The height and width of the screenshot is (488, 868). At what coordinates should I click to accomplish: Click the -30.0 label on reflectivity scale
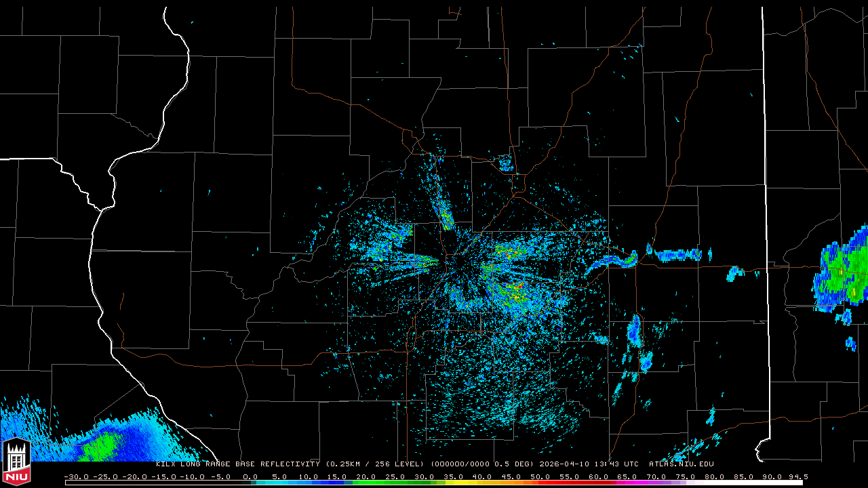[x=76, y=476]
